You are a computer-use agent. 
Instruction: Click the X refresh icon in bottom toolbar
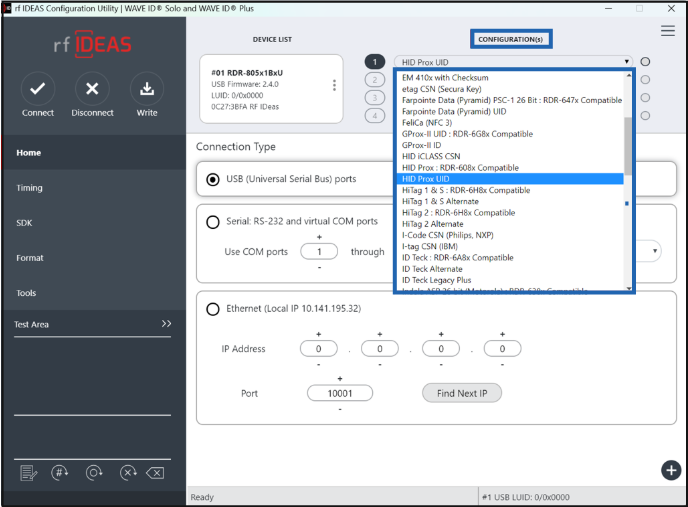click(128, 473)
